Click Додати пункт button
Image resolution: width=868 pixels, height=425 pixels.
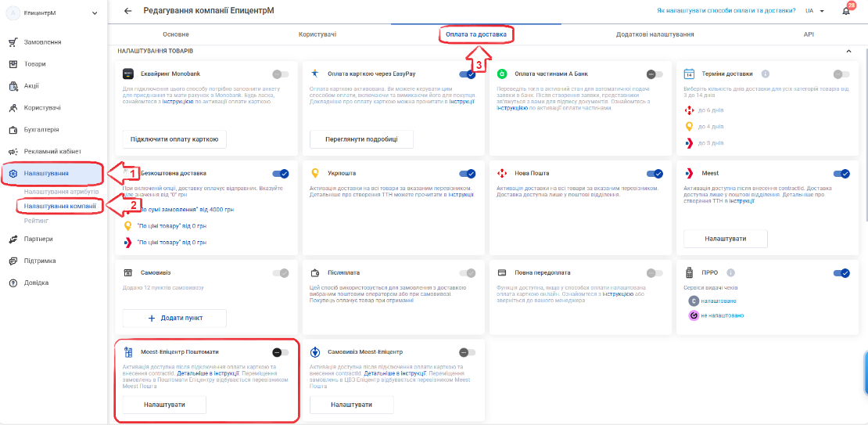coord(174,318)
